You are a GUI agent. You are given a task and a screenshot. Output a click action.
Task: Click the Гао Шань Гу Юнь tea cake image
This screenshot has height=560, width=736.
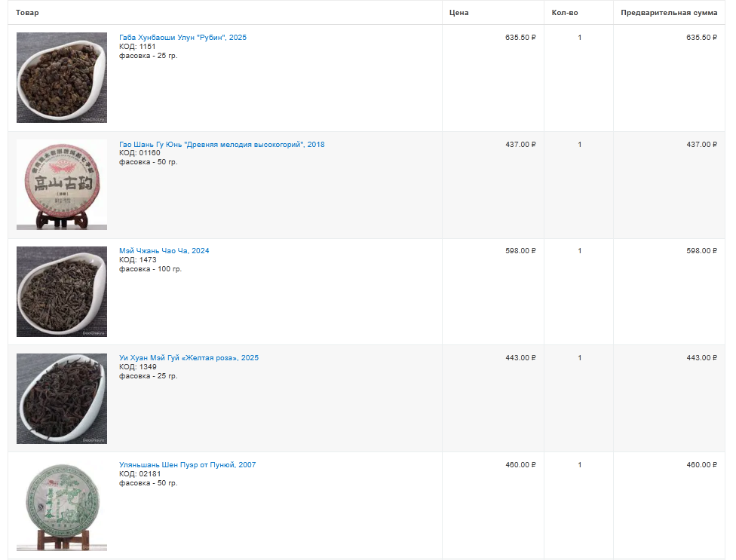62,185
